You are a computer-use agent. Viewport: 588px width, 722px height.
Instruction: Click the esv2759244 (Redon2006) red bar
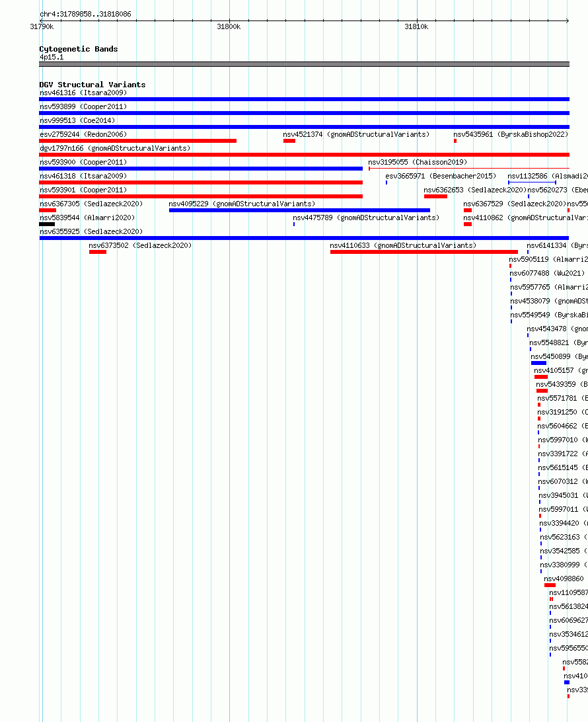pyautogui.click(x=137, y=140)
